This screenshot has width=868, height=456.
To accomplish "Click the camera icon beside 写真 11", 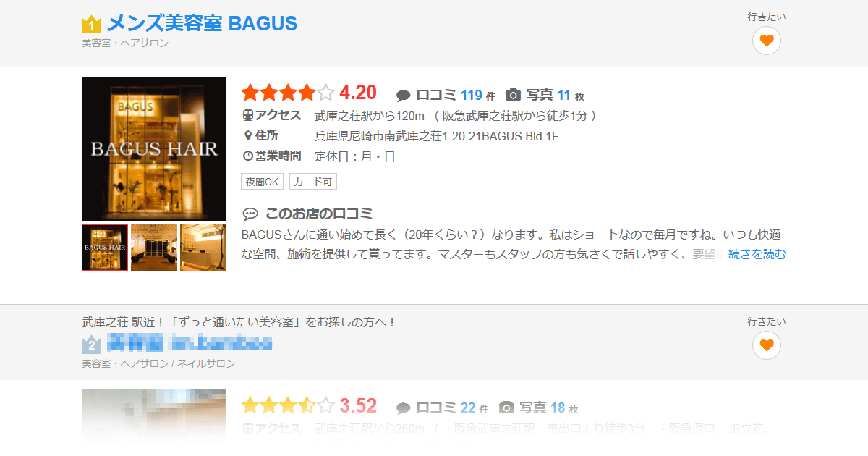I will [x=513, y=95].
